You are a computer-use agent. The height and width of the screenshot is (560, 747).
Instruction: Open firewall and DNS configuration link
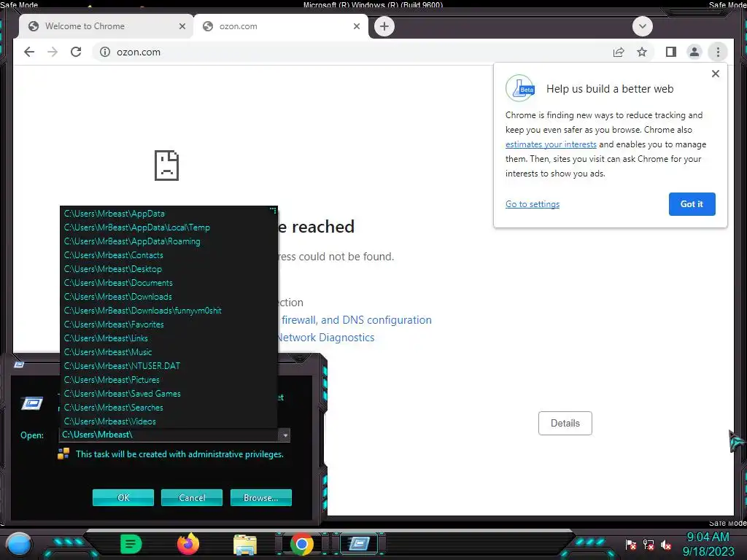356,320
